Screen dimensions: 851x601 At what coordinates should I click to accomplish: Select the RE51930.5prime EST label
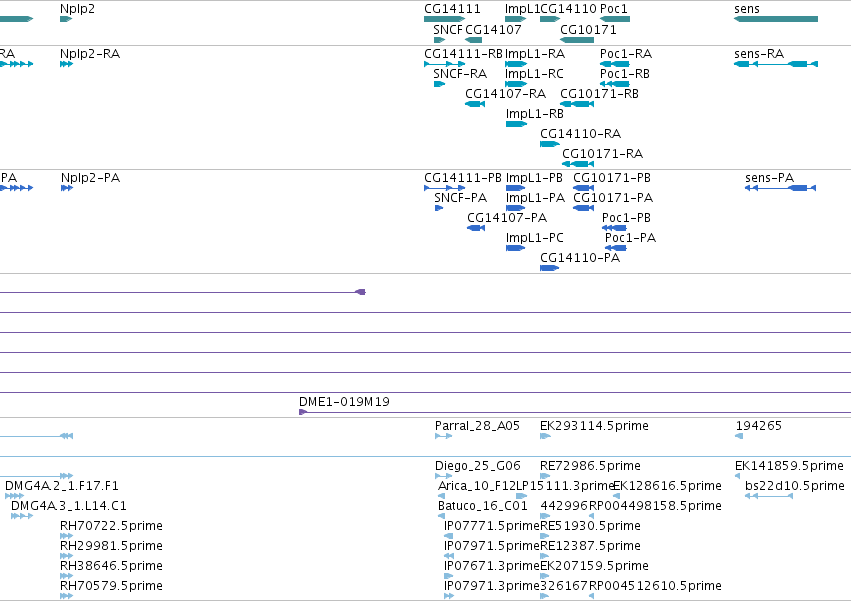[590, 526]
